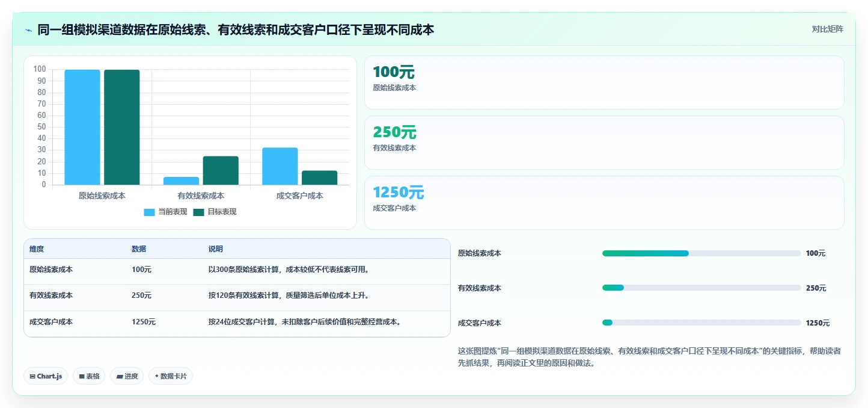The height and width of the screenshot is (408, 868).
Task: Click the panel title 同一组模拟渠道数据…呈现不同成本
Action: point(236,30)
